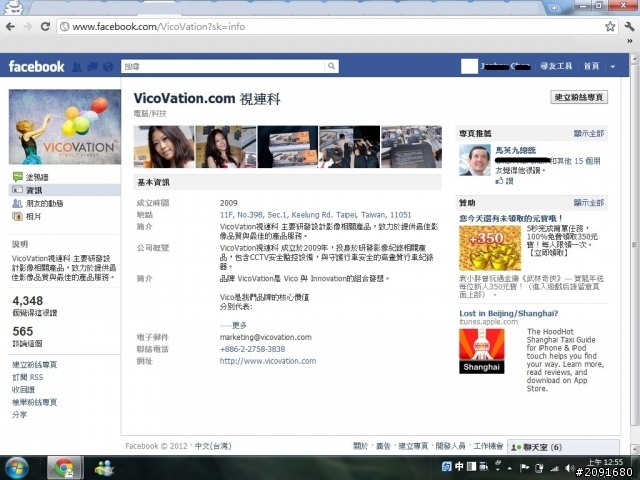Screen dimensions: 640x480
Task: Click the network signal tray icon
Action: [554, 468]
